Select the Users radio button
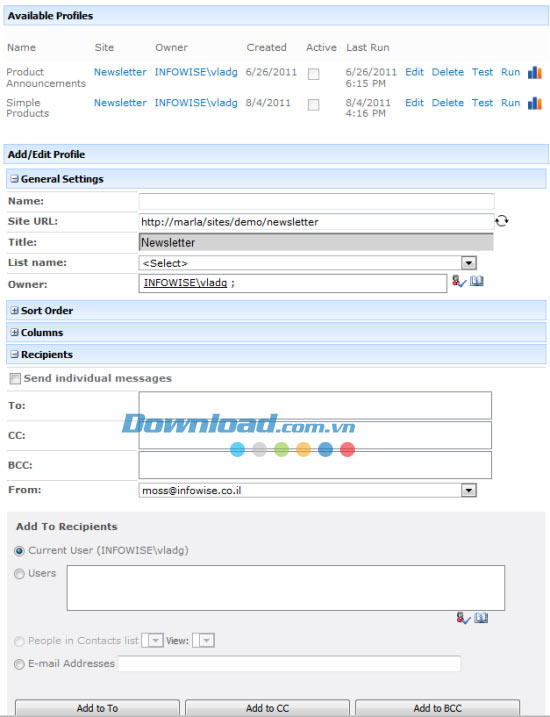Screen dimensions: 550x717 [19, 573]
